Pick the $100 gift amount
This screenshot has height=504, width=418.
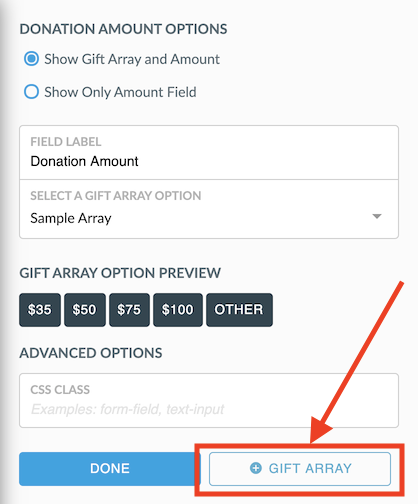[x=178, y=310]
